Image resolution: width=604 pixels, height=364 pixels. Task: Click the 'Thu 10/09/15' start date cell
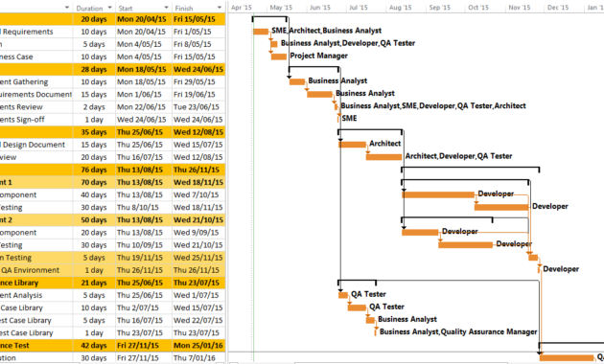pyautogui.click(x=143, y=245)
